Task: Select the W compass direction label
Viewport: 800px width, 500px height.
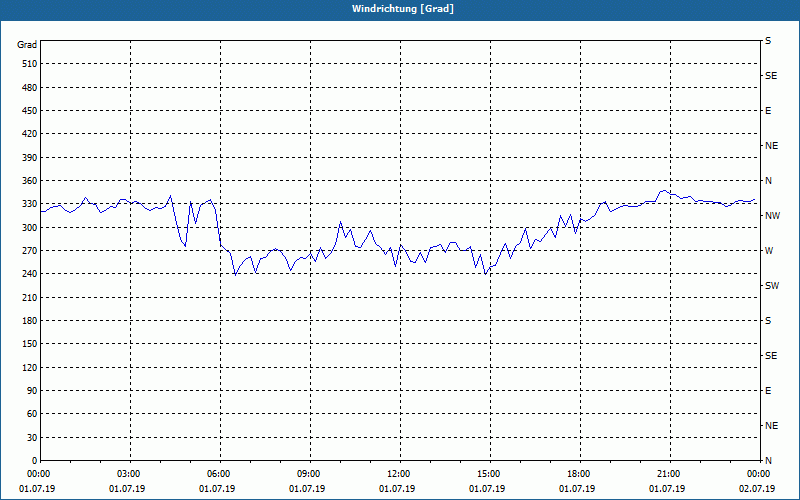Action: [x=769, y=251]
